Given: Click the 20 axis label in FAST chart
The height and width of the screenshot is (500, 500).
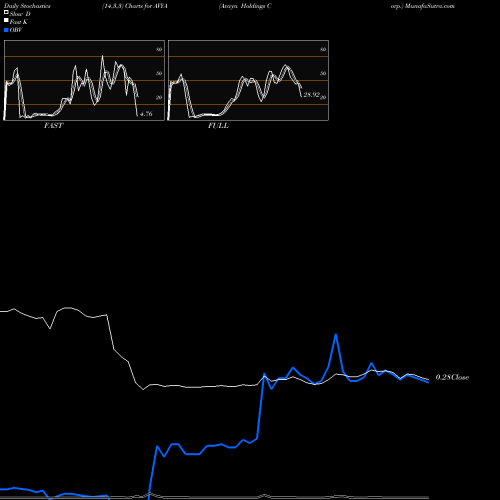Looking at the screenshot, I should (x=159, y=97).
